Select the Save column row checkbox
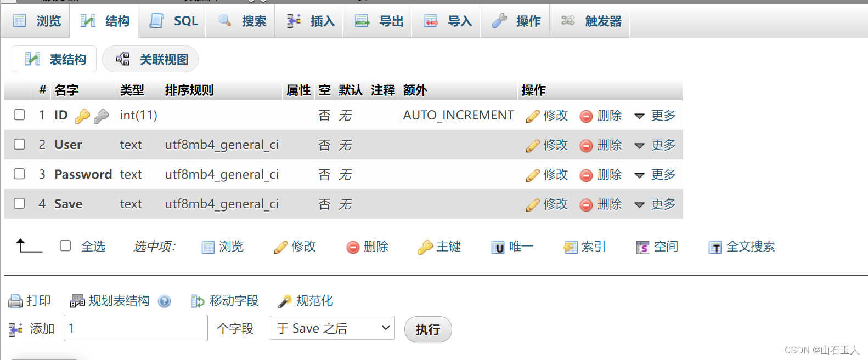The image size is (868, 360). click(x=19, y=204)
